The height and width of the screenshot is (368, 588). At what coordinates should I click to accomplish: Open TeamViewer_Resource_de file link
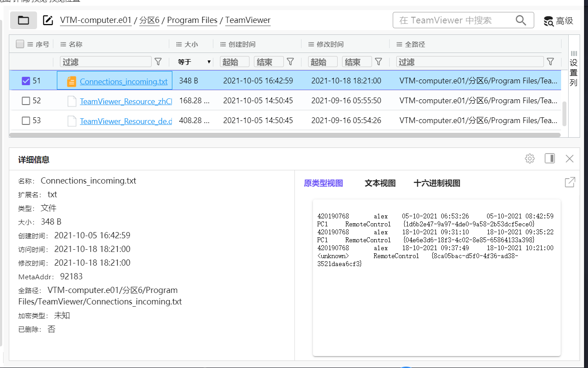(x=126, y=121)
